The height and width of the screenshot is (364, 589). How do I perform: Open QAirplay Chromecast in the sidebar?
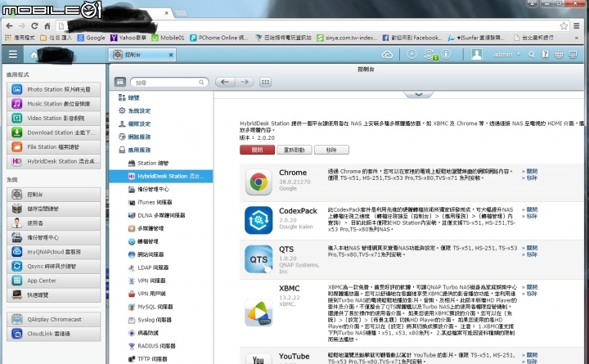54,319
